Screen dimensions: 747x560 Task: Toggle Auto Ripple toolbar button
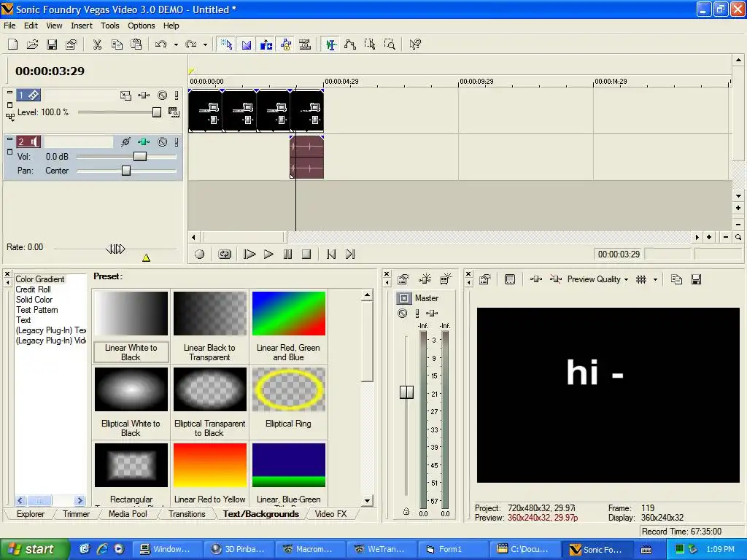click(266, 44)
